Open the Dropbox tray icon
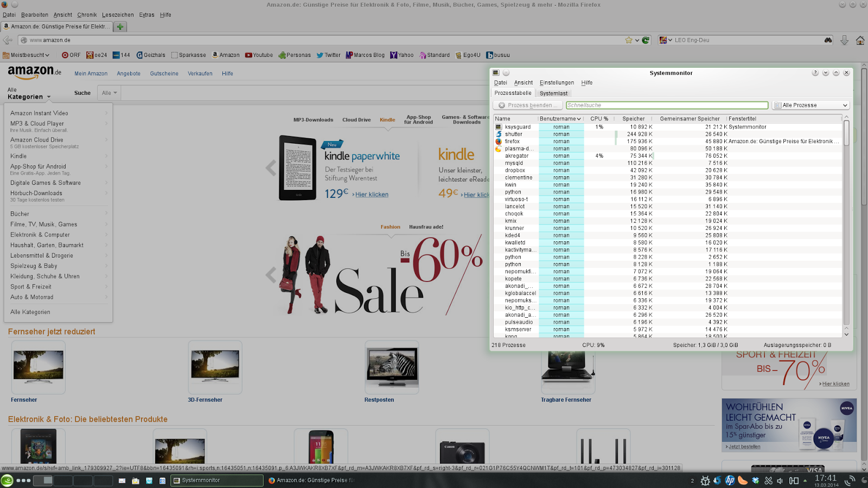Image resolution: width=868 pixels, height=488 pixels. tap(756, 480)
